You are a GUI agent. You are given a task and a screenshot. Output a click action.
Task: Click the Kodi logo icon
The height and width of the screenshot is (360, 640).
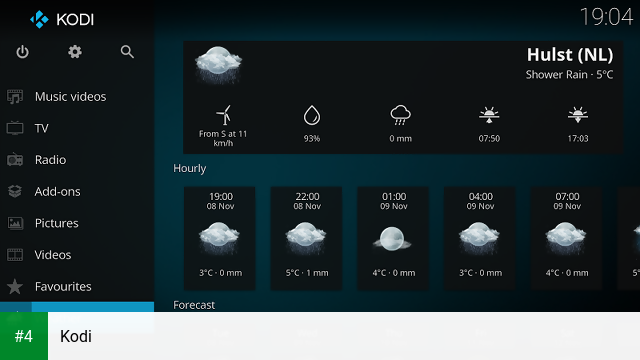click(x=39, y=19)
